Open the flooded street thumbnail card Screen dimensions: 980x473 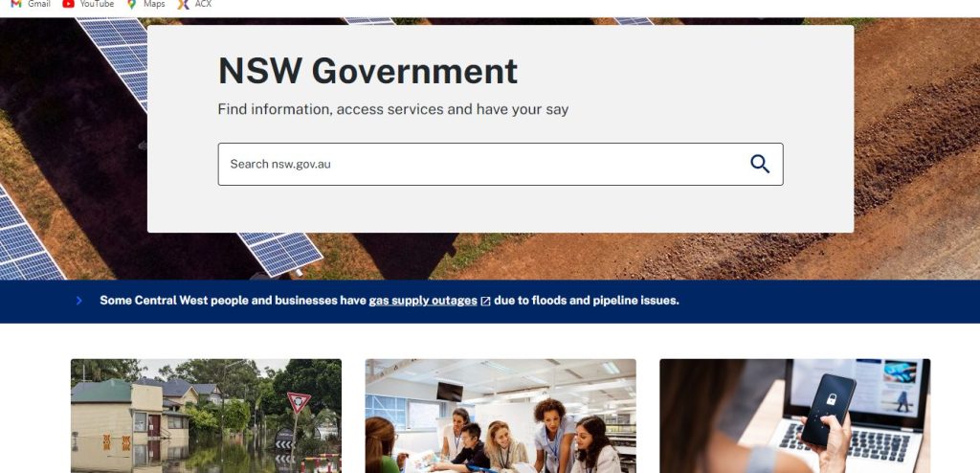tap(207, 417)
